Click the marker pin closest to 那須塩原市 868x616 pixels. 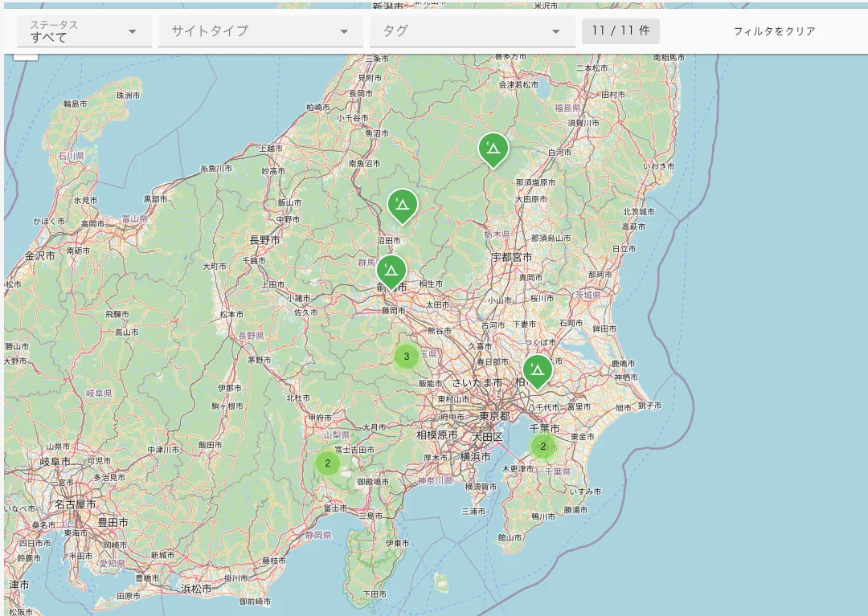(x=495, y=149)
